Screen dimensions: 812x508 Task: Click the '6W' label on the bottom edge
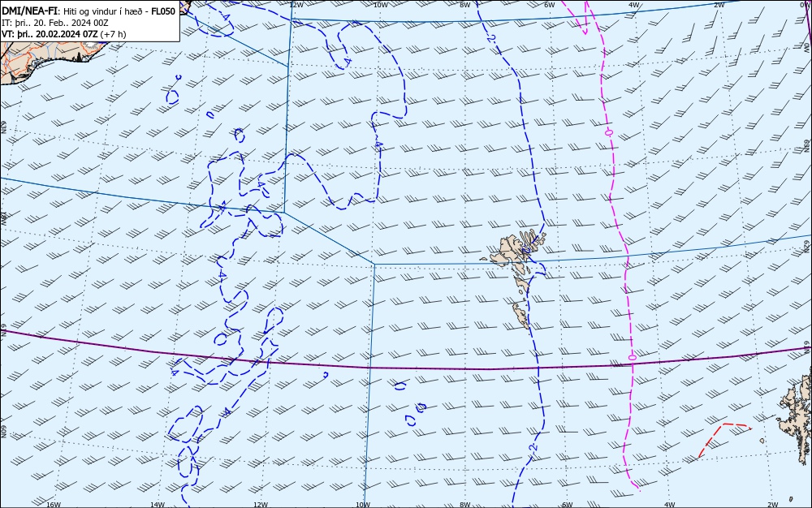click(x=567, y=505)
